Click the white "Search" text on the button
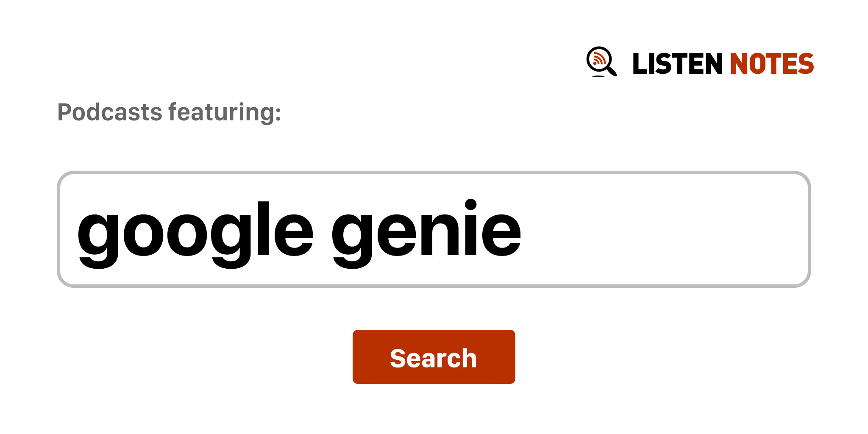This screenshot has width=868, height=434. [433, 358]
